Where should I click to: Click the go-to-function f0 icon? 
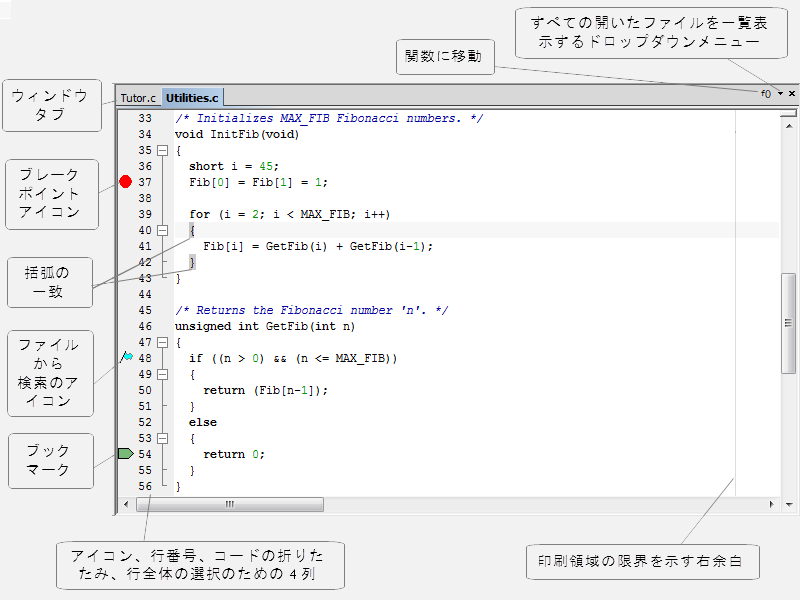765,92
